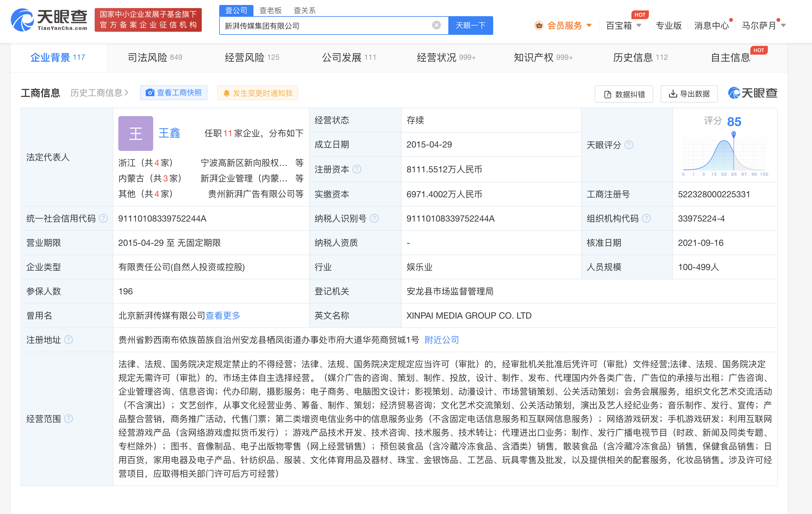Open the 消息中心 messages

click(711, 26)
